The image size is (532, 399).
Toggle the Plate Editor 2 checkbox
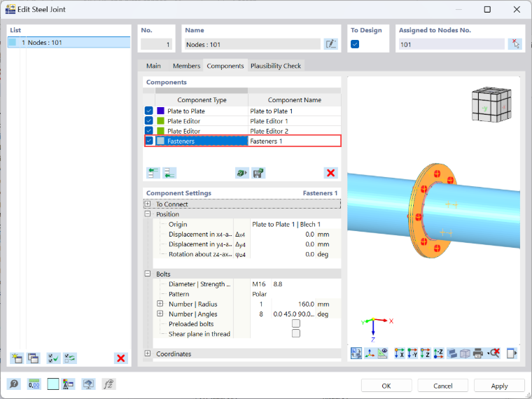(x=148, y=131)
